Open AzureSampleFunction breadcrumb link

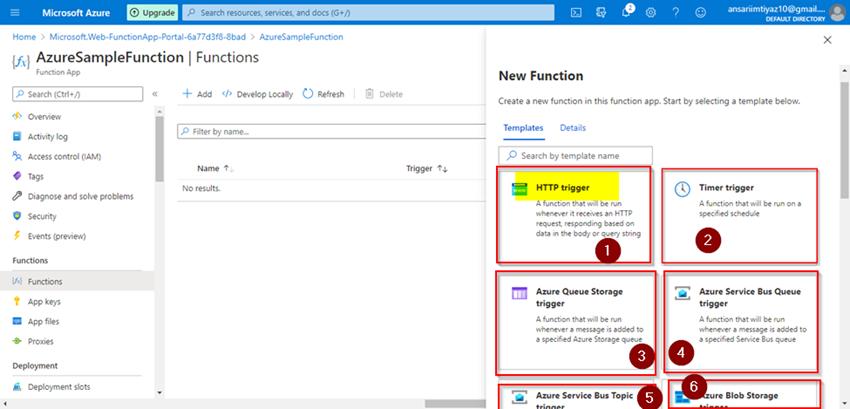coord(301,37)
